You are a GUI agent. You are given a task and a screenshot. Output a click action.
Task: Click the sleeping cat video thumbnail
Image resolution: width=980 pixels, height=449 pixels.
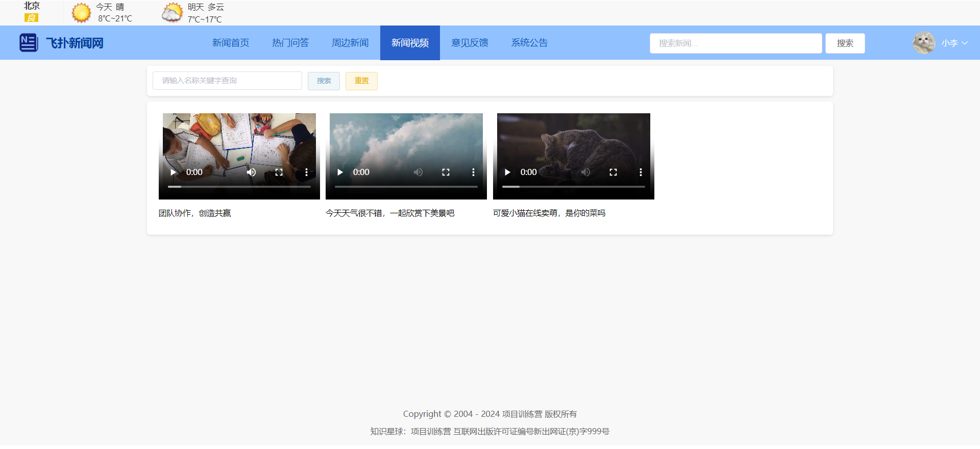point(574,156)
